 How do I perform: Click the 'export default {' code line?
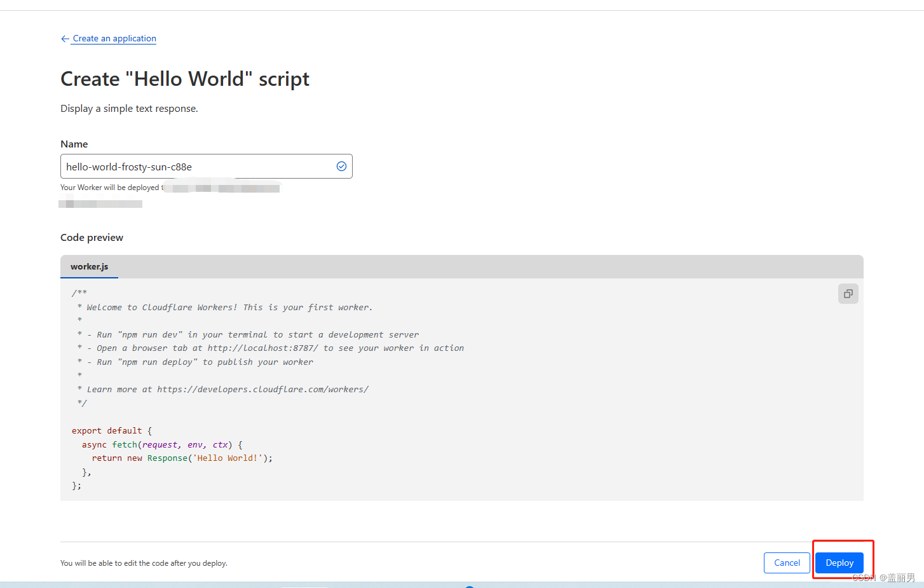tap(112, 431)
